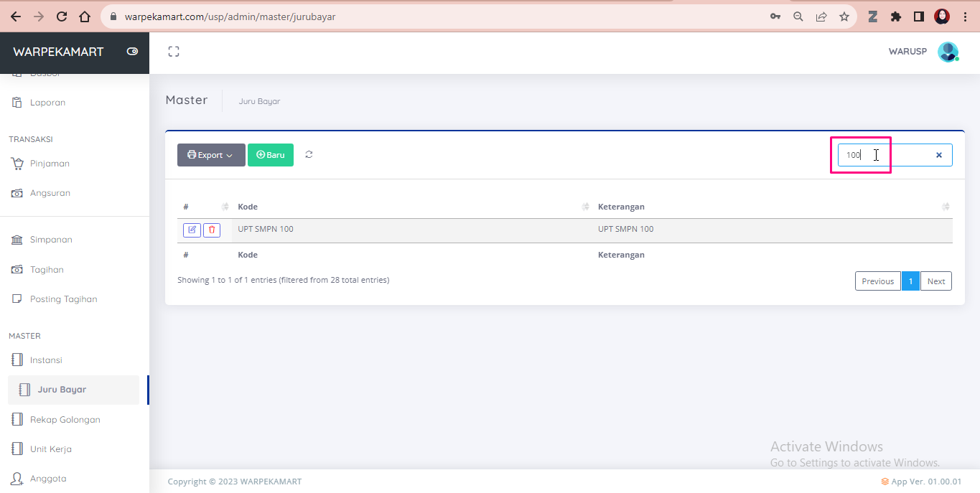
Task: Click the Pinjaman cart icon
Action: point(17,164)
